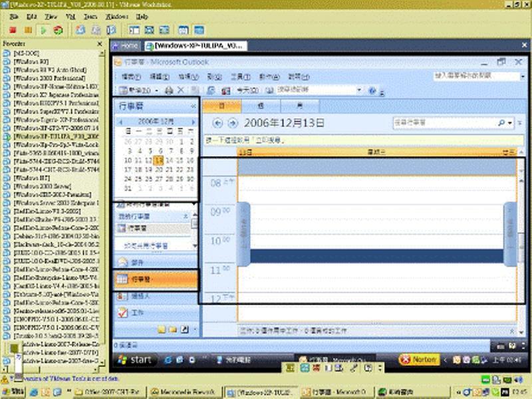Open the VMware Team menu
Viewport: 532px width, 399px height.
(90, 17)
